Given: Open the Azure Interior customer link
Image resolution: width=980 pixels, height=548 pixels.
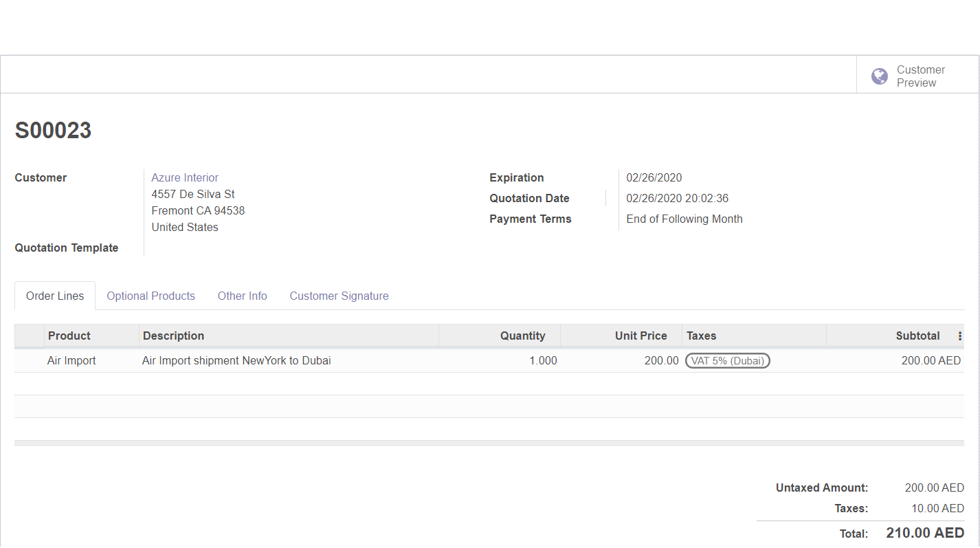Looking at the screenshot, I should click(185, 178).
